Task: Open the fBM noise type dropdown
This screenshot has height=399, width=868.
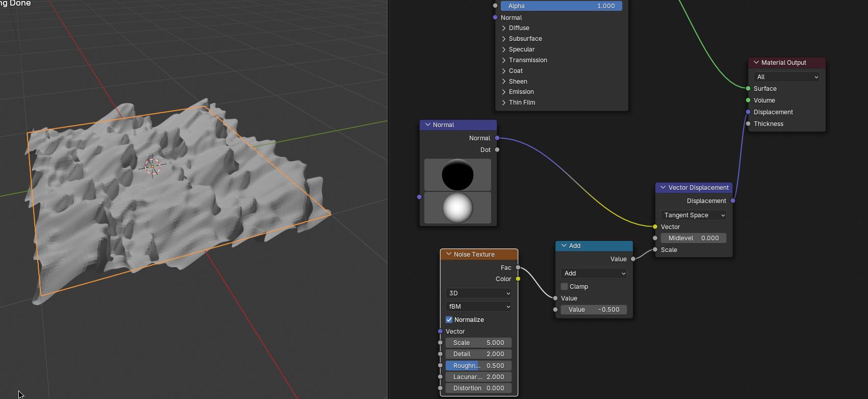Action: point(478,307)
